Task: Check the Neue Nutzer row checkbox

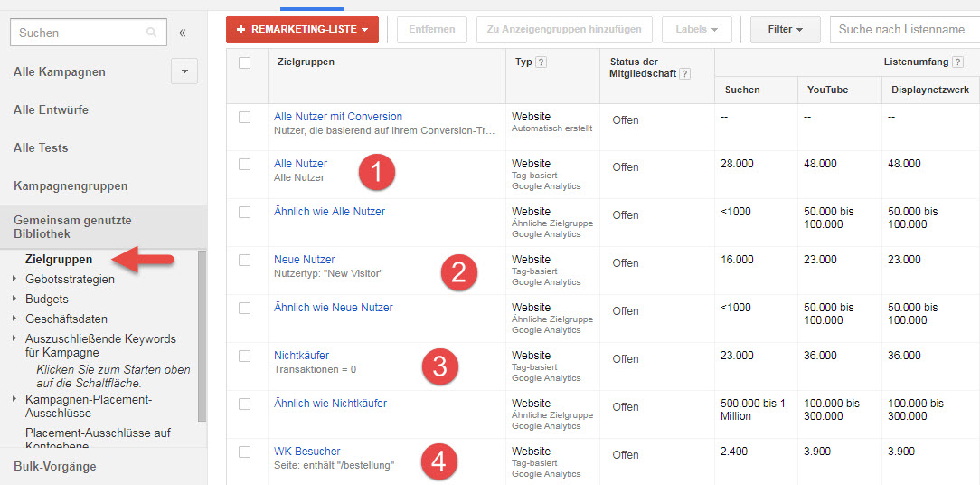Action: click(x=244, y=260)
